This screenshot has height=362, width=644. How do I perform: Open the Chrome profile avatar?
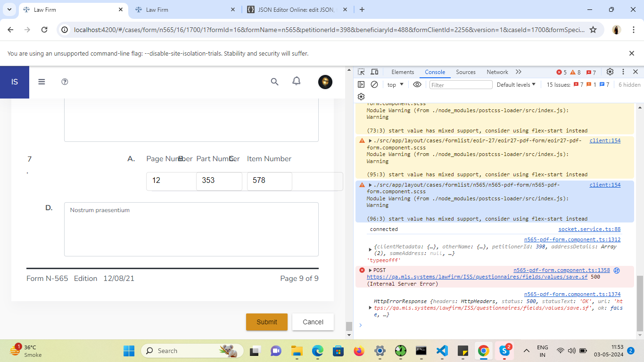617,30
